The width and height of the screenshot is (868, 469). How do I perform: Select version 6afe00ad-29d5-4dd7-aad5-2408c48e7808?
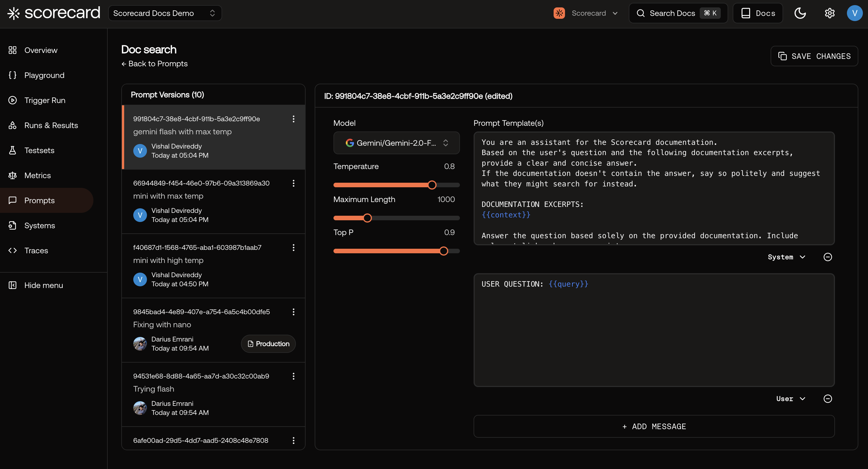pyautogui.click(x=214, y=438)
